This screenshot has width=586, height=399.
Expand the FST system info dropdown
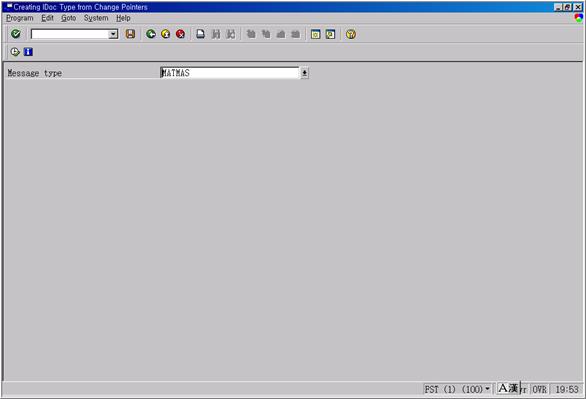[487, 389]
